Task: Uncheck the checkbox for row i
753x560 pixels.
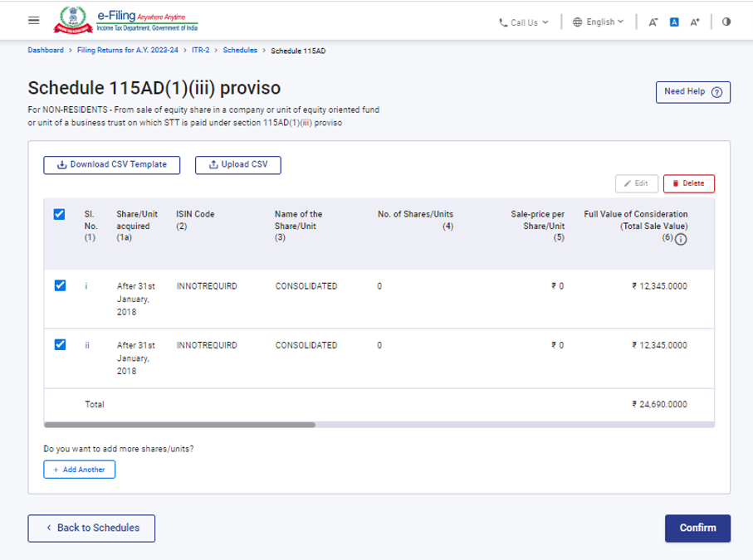Action: (x=59, y=286)
